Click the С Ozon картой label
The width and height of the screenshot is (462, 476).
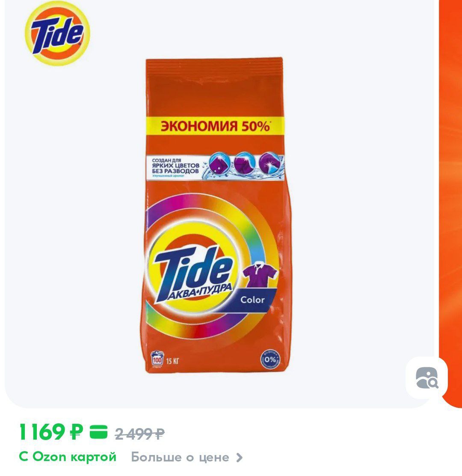click(x=68, y=457)
